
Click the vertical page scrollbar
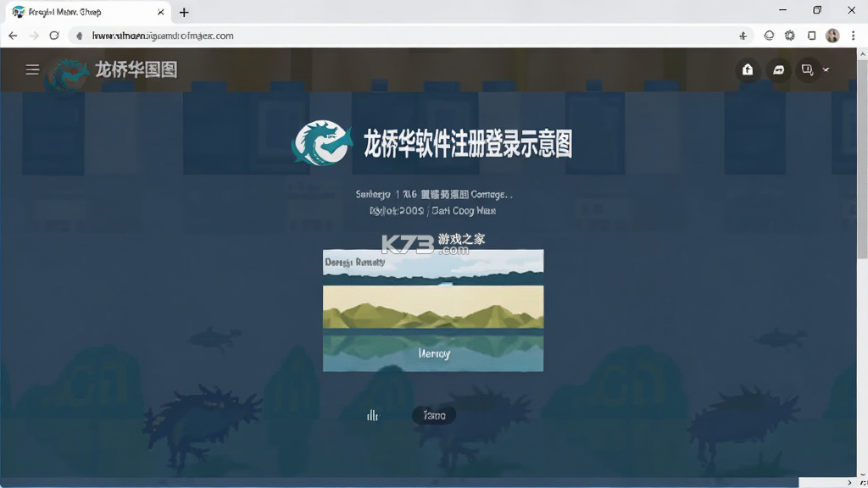862,159
